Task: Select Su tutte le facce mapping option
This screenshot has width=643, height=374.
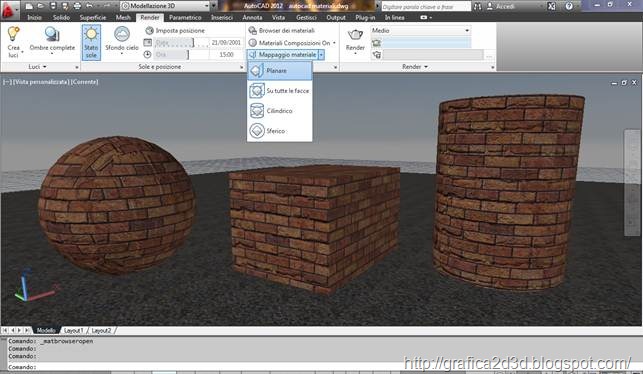Action: [x=280, y=91]
